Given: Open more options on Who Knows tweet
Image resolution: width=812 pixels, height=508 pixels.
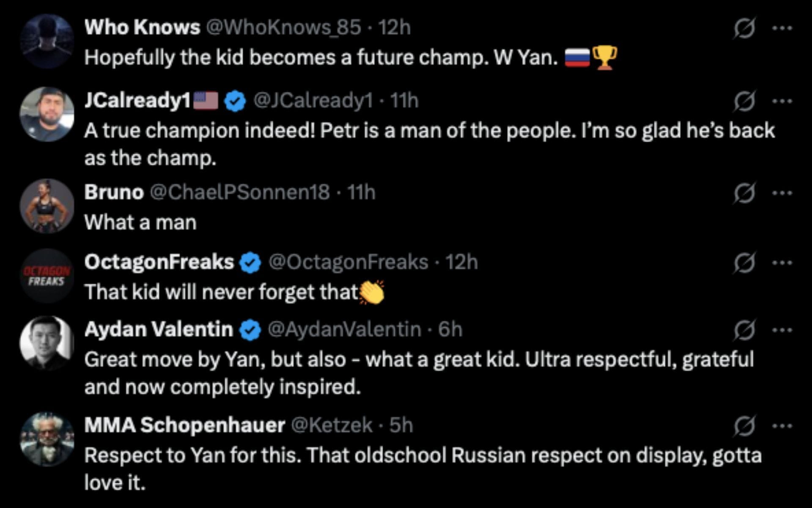Looking at the screenshot, I should pos(782,29).
